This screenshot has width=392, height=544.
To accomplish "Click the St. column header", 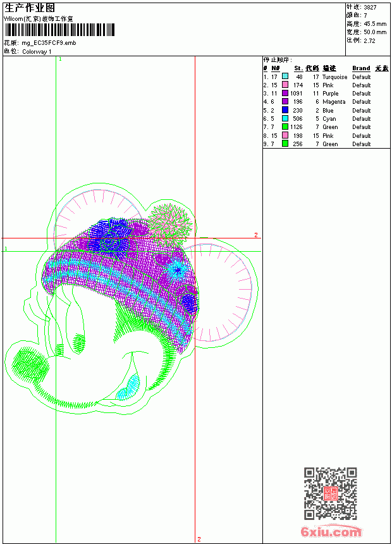I will [298, 68].
